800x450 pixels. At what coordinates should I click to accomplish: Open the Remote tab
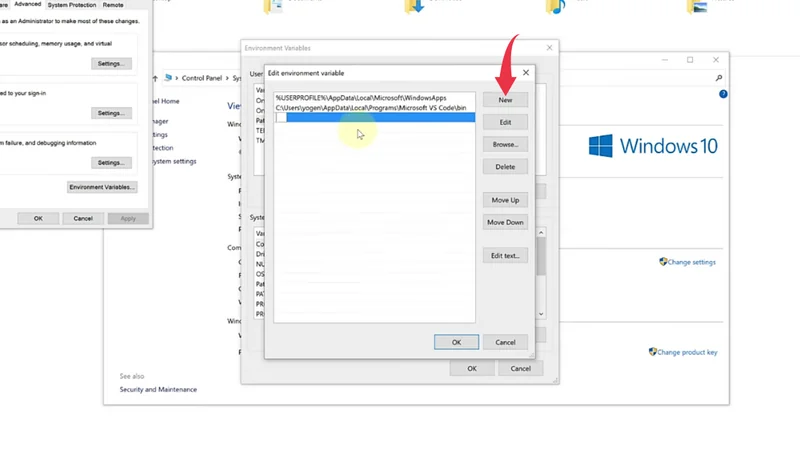[113, 5]
